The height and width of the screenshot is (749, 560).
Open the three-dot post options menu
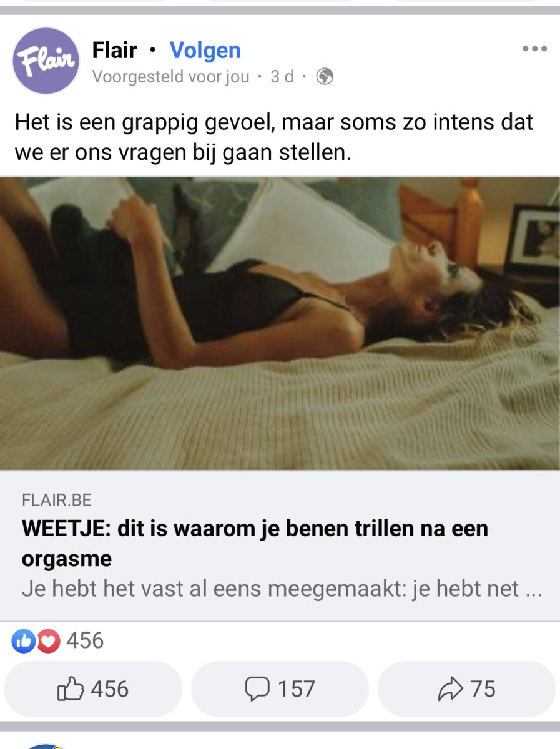click(534, 49)
